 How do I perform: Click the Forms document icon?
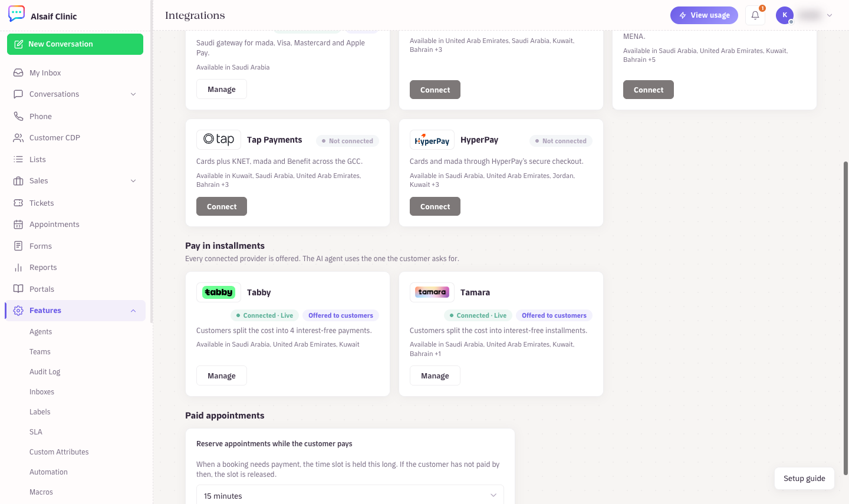click(x=18, y=246)
